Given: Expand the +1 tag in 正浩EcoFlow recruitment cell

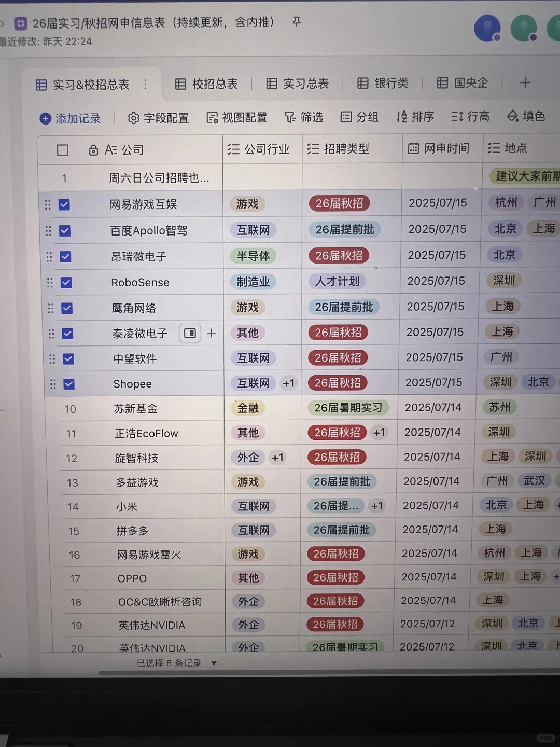Looking at the screenshot, I should tap(380, 432).
